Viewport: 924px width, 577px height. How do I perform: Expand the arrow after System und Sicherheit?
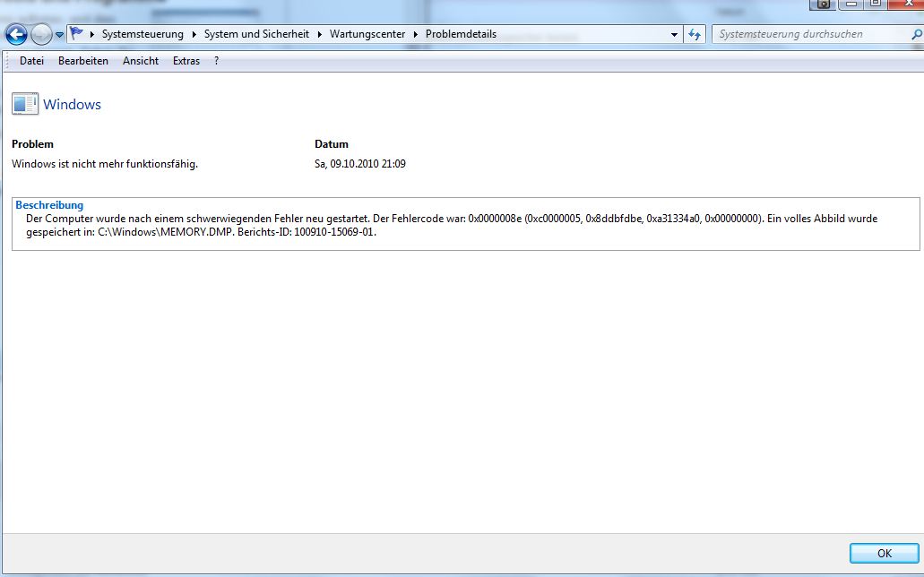(x=319, y=34)
